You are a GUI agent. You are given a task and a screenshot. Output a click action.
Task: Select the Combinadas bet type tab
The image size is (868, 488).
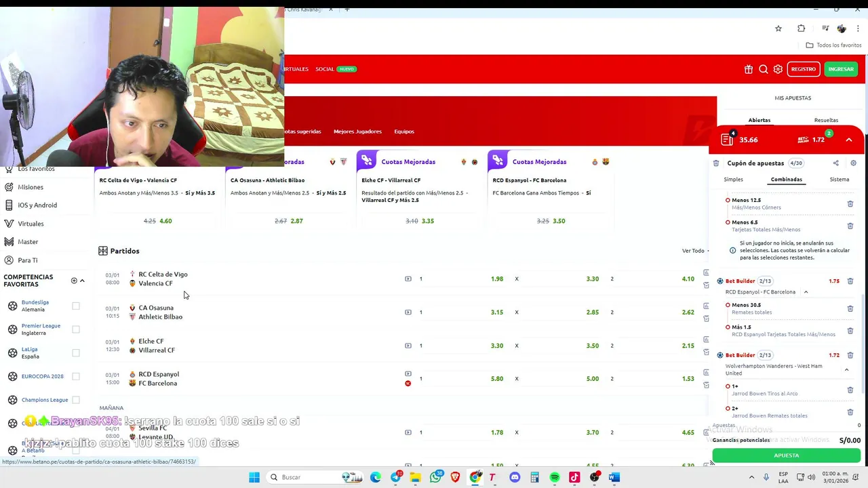coord(787,180)
